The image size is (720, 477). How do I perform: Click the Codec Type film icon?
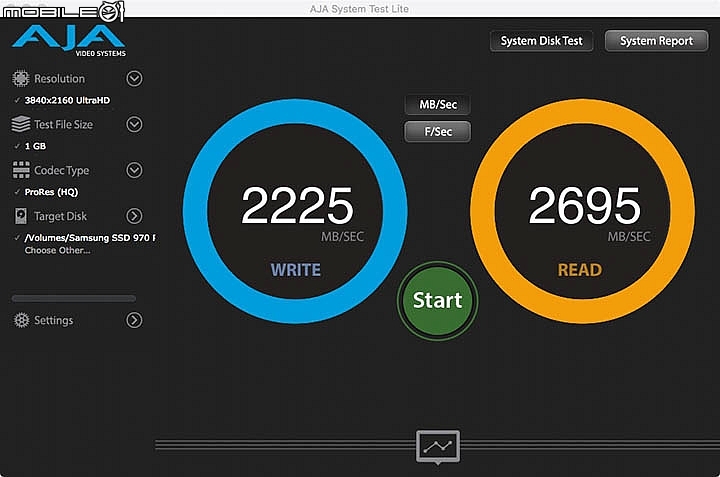21,170
